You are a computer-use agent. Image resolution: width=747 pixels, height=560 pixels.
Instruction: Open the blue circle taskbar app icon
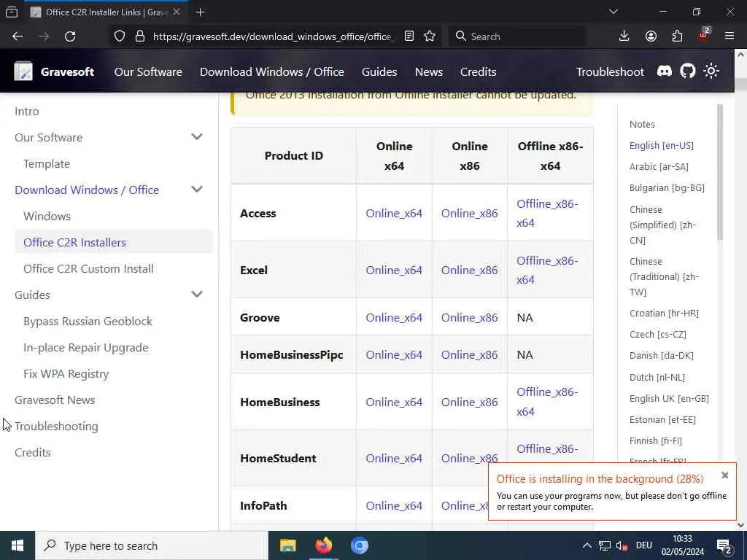click(x=359, y=545)
